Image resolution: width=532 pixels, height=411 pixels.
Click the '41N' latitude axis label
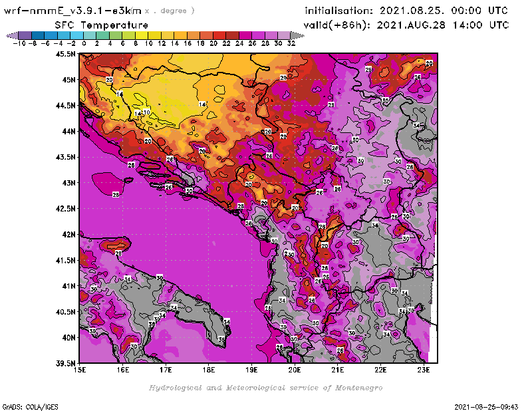tap(68, 286)
